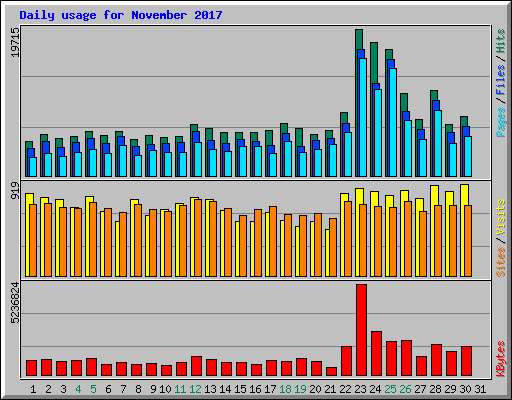This screenshot has height=400, width=512.
Task: Click day label 17 on the x-axis
Action: tap(270, 389)
